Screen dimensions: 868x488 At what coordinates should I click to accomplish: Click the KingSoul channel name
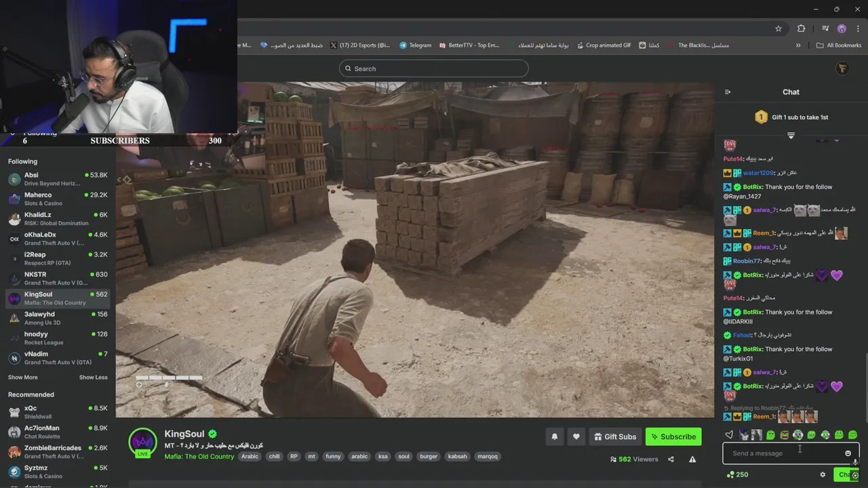[x=184, y=434]
